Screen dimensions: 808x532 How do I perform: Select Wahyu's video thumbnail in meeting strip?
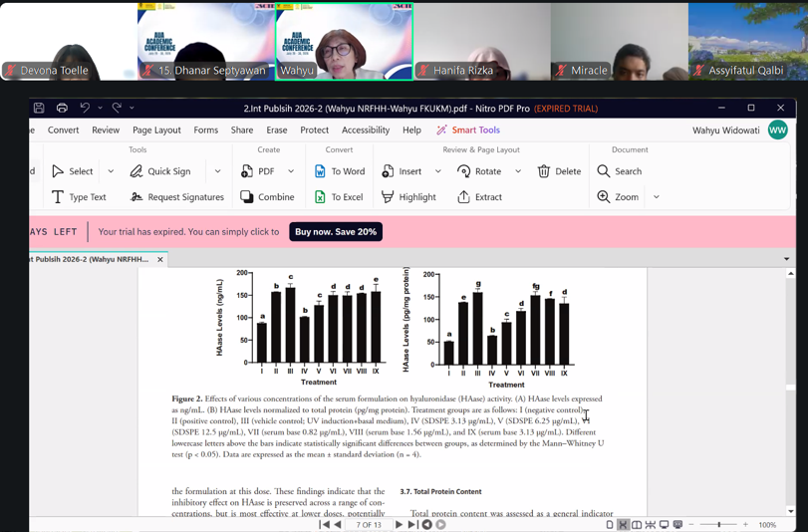345,42
